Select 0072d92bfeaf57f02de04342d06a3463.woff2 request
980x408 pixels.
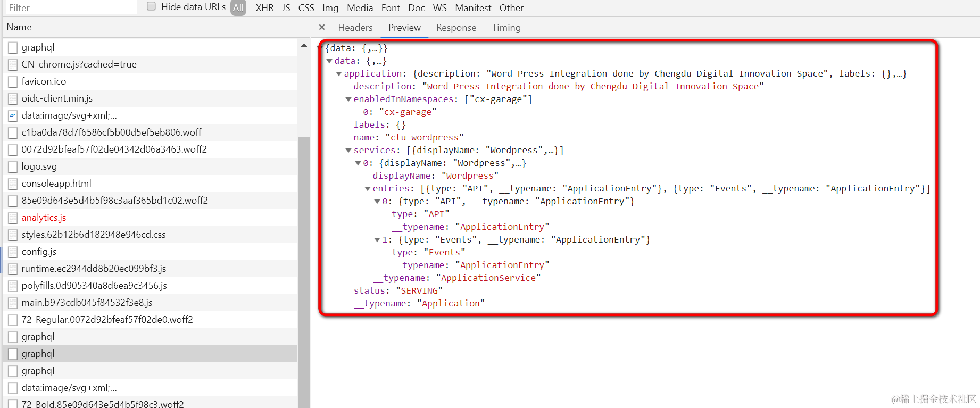(x=151, y=149)
